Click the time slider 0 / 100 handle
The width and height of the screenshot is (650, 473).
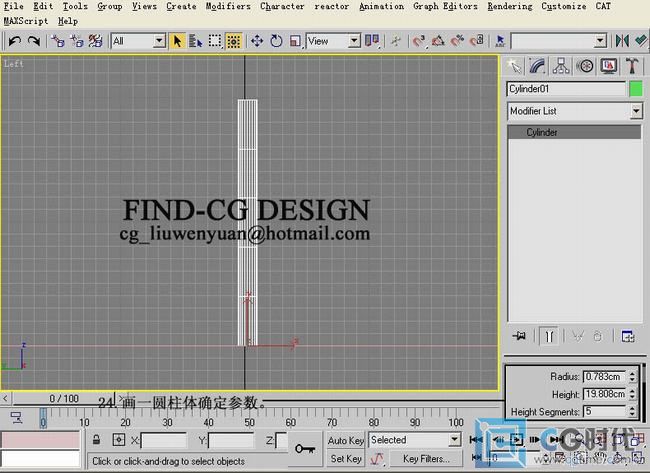(63, 399)
